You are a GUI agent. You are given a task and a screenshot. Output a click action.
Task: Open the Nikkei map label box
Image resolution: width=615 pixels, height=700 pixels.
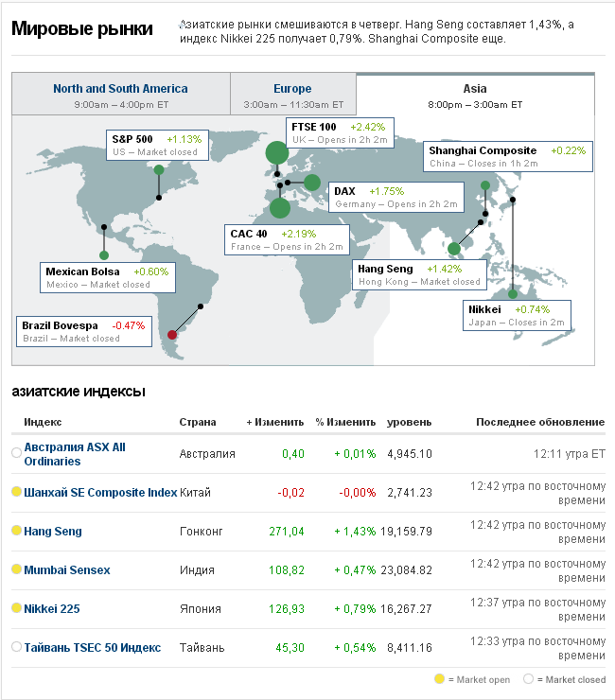pos(517,315)
